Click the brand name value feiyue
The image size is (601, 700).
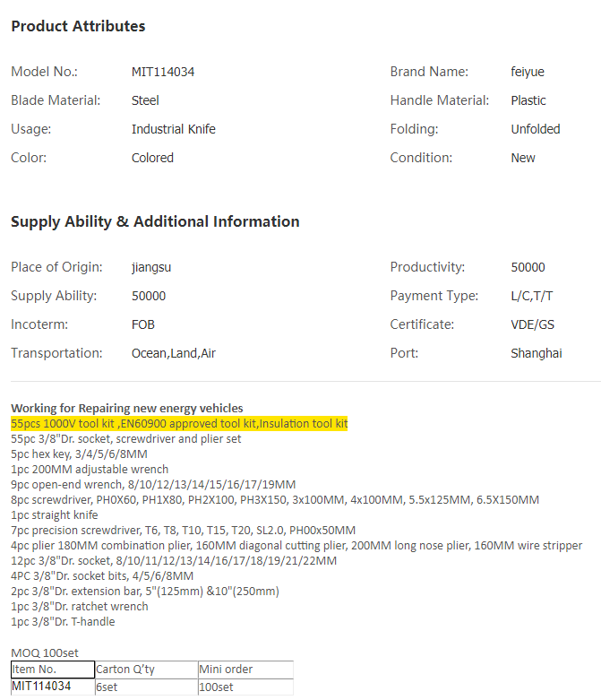coord(528,72)
